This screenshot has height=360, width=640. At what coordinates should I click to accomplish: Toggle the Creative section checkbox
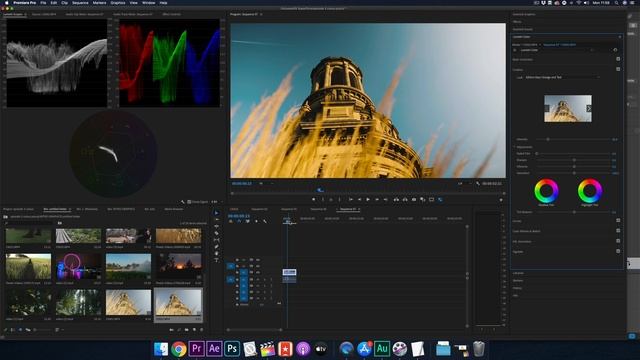[x=618, y=69]
